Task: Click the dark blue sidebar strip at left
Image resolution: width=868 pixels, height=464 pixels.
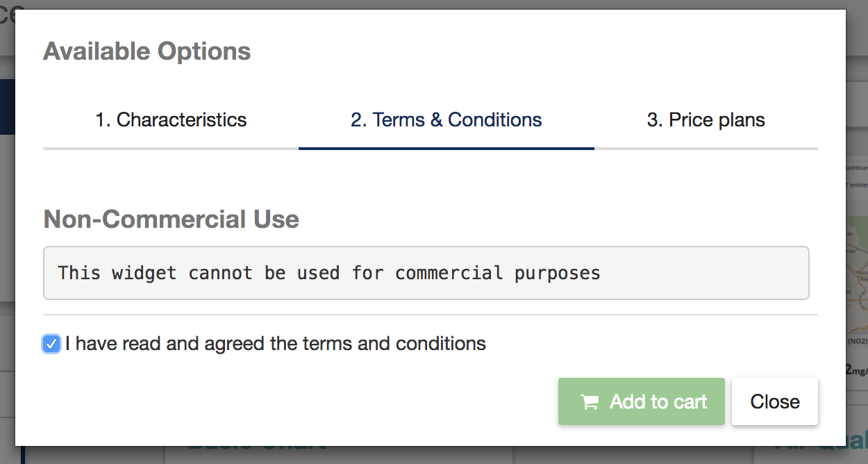Action: click(8, 106)
